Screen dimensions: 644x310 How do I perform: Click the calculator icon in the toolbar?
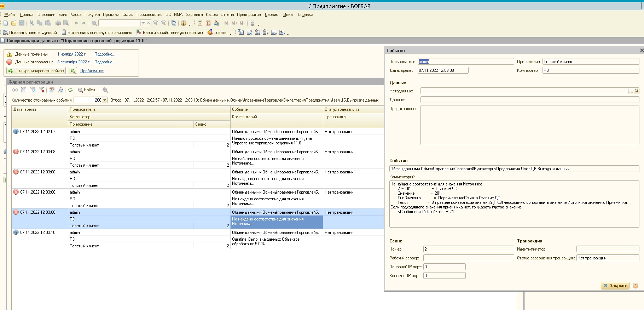pyautogui.click(x=200, y=23)
